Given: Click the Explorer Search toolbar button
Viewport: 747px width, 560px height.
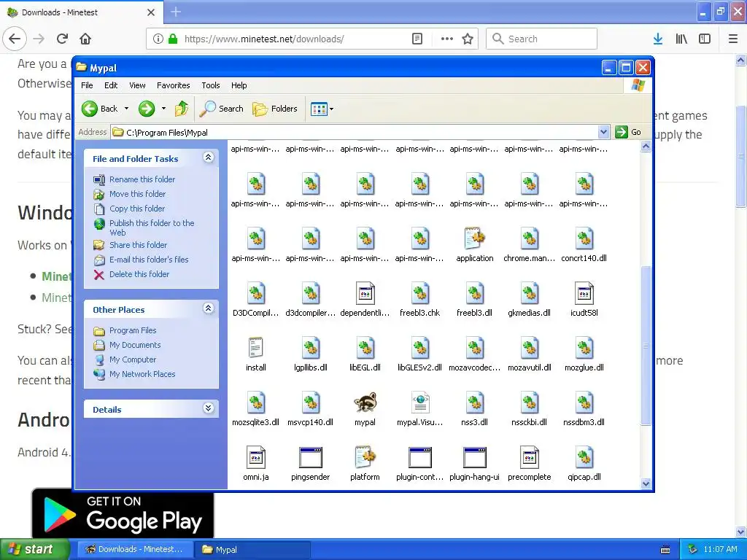Looking at the screenshot, I should 222,109.
